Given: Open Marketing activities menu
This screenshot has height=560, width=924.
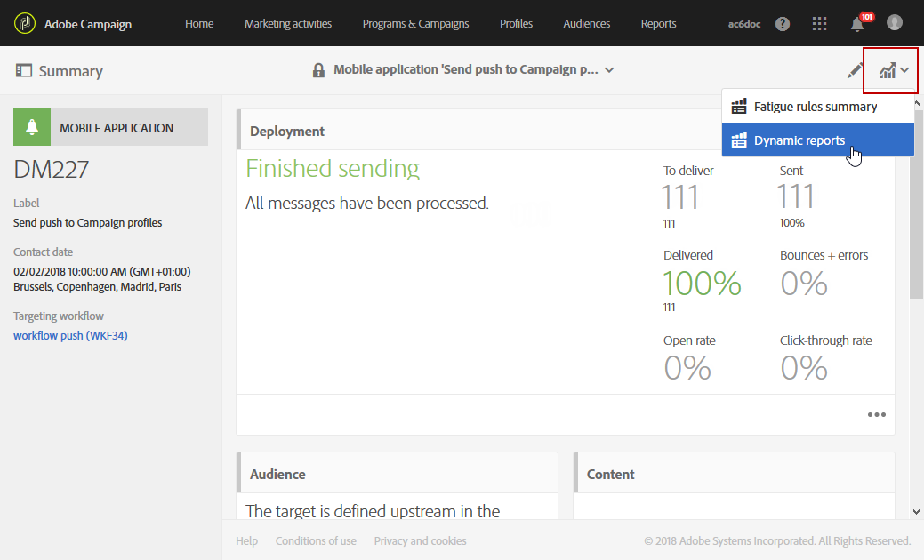Looking at the screenshot, I should point(288,23).
